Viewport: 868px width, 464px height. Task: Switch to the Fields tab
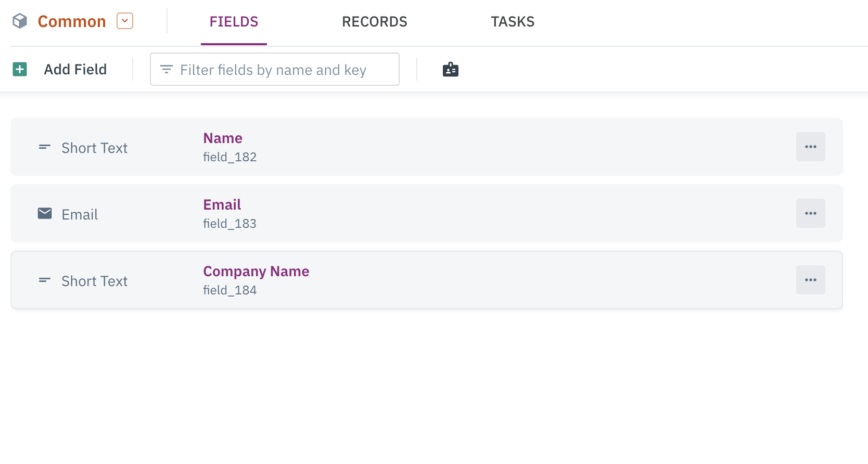click(234, 22)
